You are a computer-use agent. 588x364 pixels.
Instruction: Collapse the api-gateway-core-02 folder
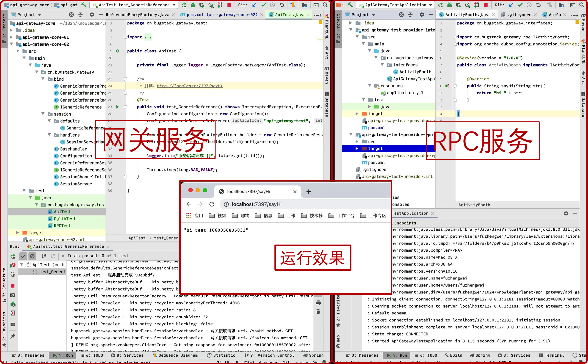(11, 44)
